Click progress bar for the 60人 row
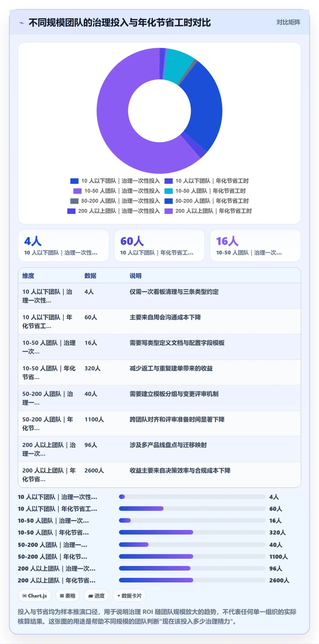The image size is (319, 644). tap(192, 508)
